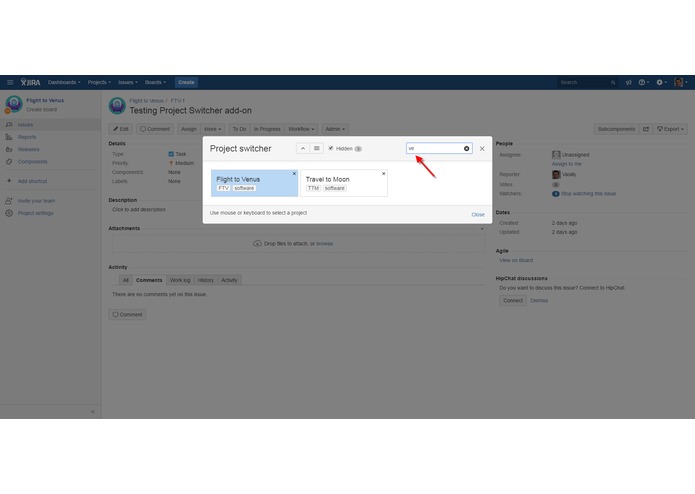
Task: Click the Comment toolbar button
Action: [x=155, y=129]
